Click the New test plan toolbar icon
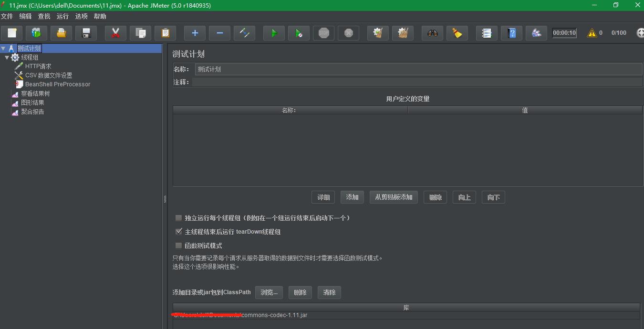 click(x=11, y=33)
